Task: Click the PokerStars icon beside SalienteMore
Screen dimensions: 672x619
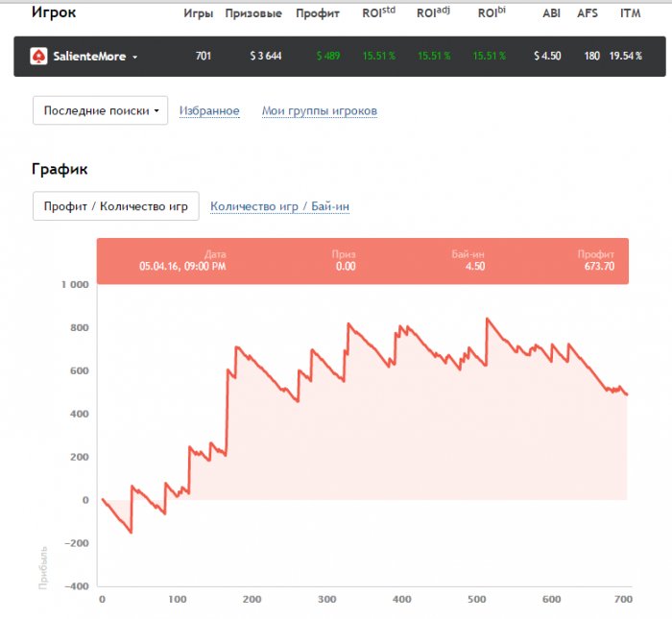Action: 38,57
